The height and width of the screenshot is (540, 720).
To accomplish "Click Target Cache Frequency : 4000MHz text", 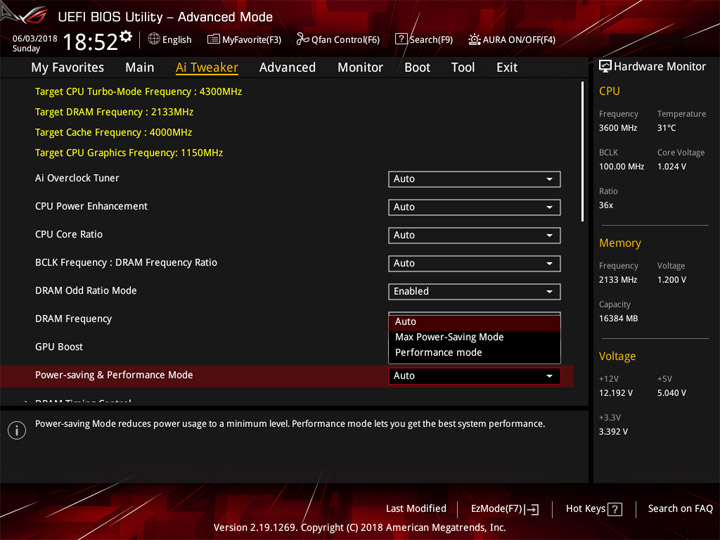I will pos(113,132).
